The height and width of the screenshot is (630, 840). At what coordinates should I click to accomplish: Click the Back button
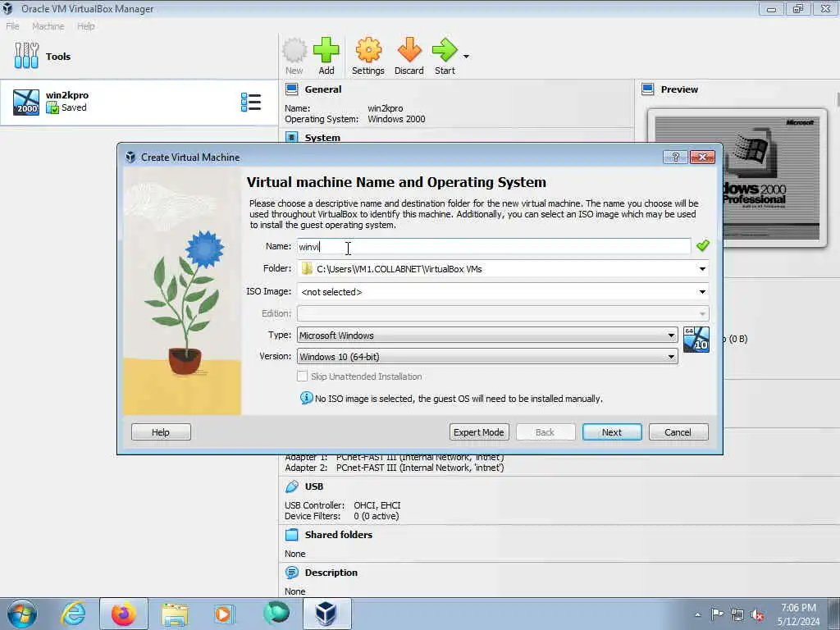(x=546, y=431)
